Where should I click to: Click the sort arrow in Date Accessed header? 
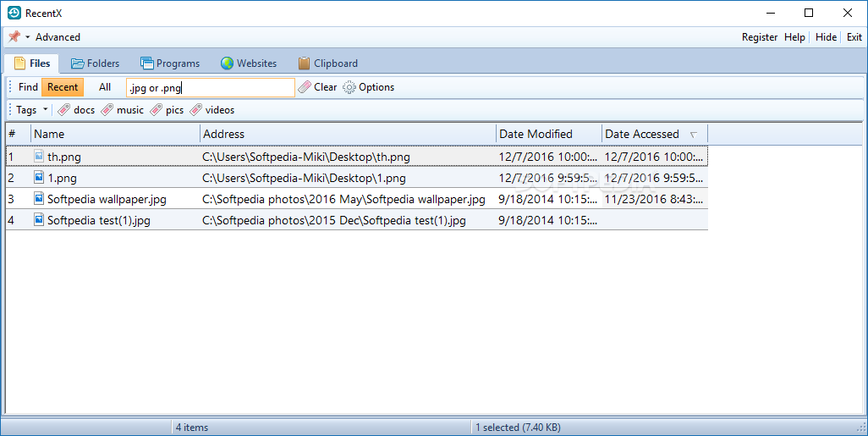[694, 135]
